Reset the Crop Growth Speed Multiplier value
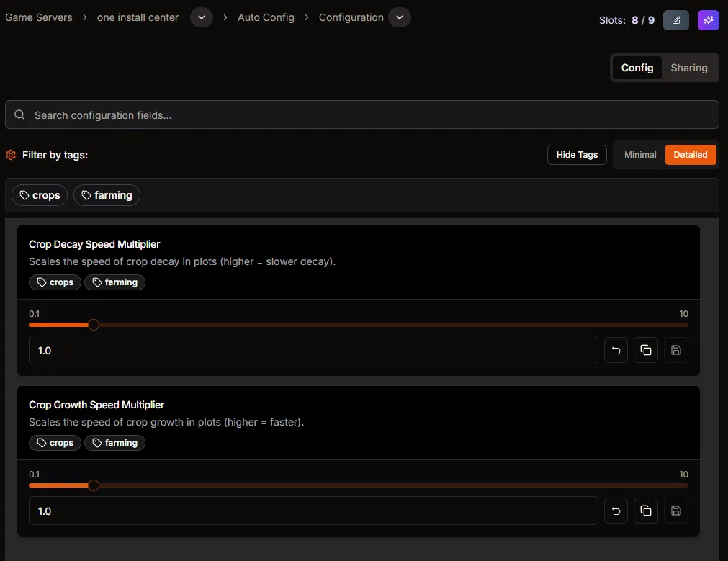728x561 pixels. pos(616,511)
